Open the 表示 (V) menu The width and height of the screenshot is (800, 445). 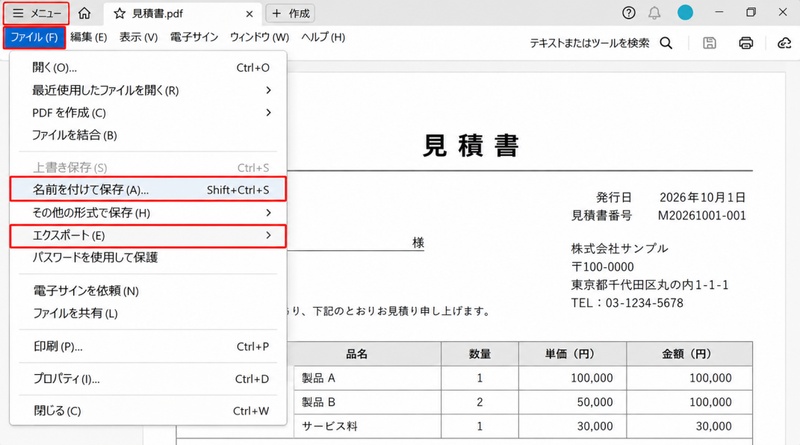(138, 37)
